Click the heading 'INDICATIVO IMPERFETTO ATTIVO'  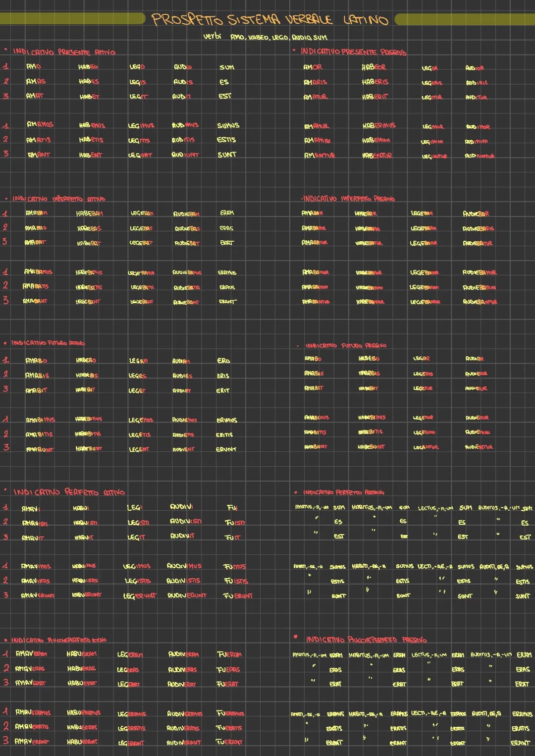(58, 199)
